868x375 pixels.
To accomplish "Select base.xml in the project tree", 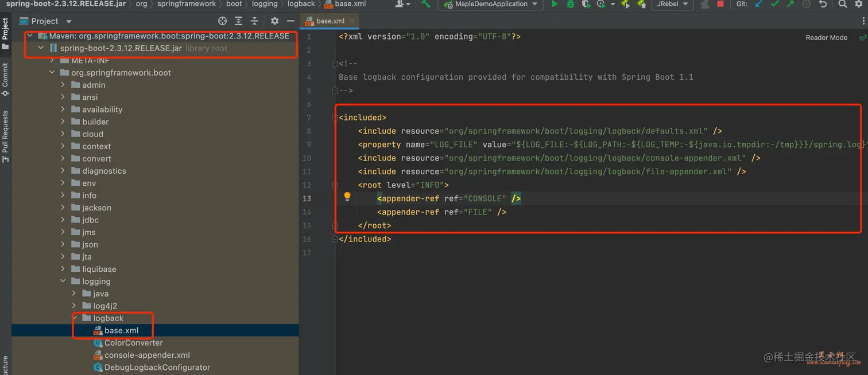I will pos(155,330).
